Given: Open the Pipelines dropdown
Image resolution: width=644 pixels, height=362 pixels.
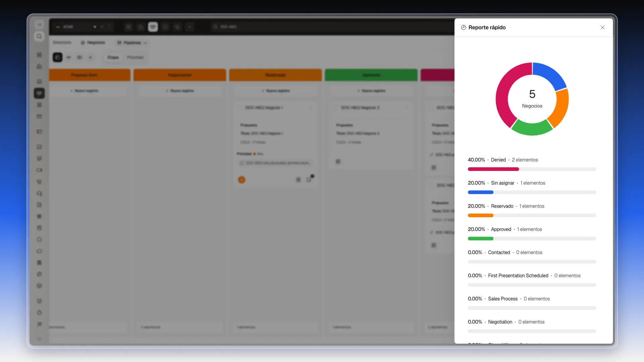Looking at the screenshot, I should [x=132, y=43].
